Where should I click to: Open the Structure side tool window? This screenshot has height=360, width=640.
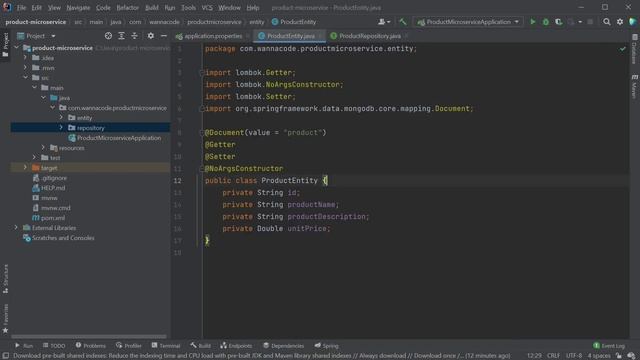(6, 279)
